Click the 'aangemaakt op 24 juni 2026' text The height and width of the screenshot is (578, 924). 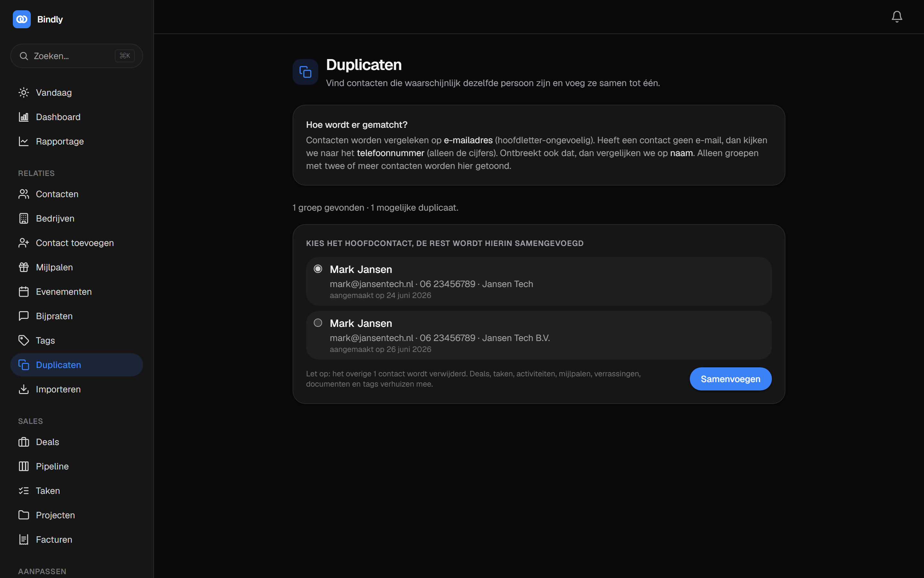(x=380, y=295)
